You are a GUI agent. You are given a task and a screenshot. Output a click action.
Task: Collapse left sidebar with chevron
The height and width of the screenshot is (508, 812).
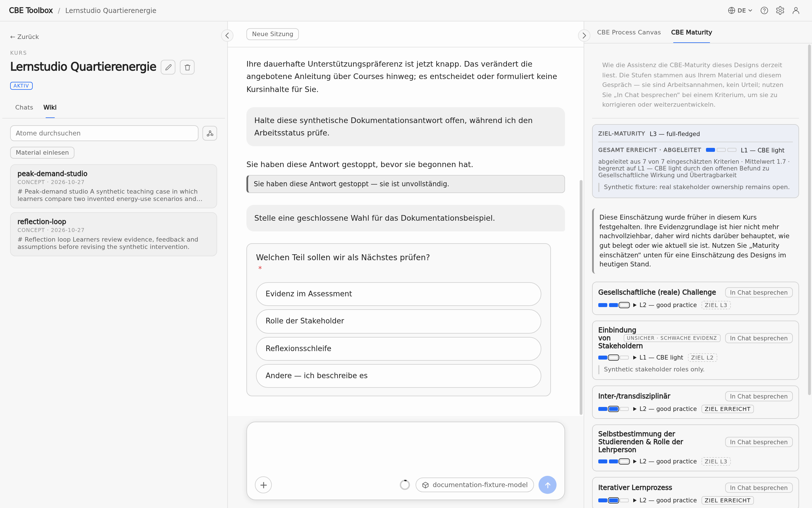coord(227,35)
